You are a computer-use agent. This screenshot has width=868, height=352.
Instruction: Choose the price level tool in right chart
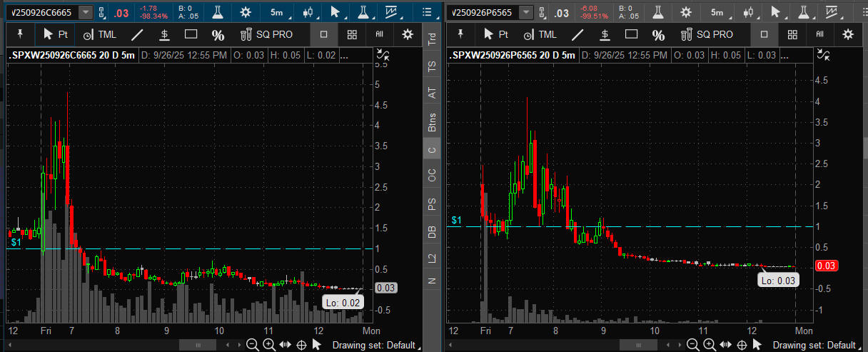pyautogui.click(x=605, y=34)
